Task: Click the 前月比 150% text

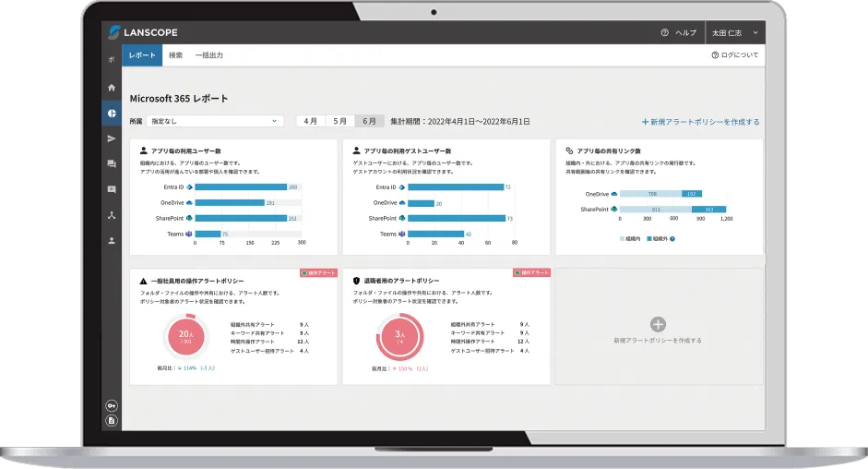Action: pyautogui.click(x=399, y=368)
